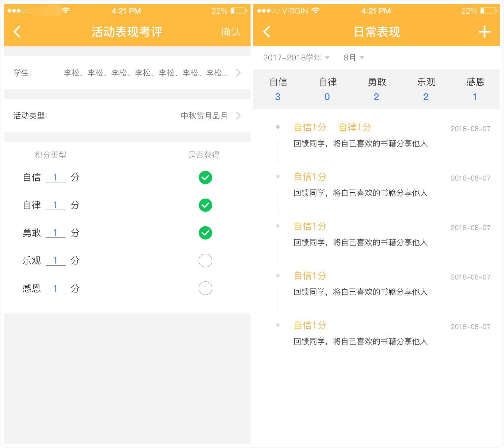504x448 pixels.
Task: Tap the 积分类型 column header
Action: [50, 155]
